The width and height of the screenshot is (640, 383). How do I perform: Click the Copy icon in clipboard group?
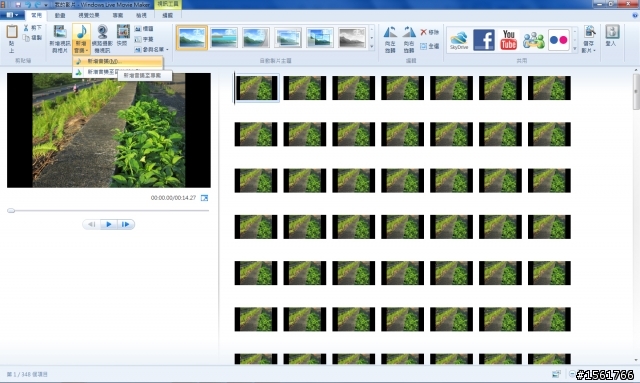tap(26, 38)
